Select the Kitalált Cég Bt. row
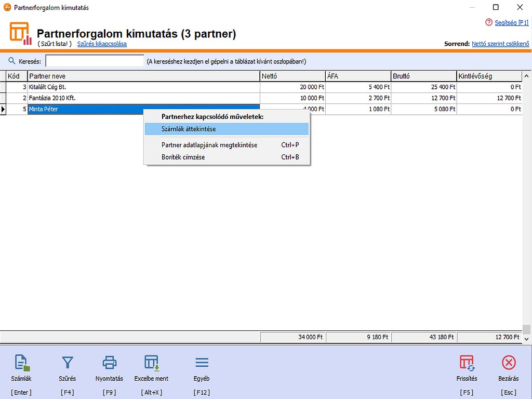532x399 pixels. tap(143, 87)
